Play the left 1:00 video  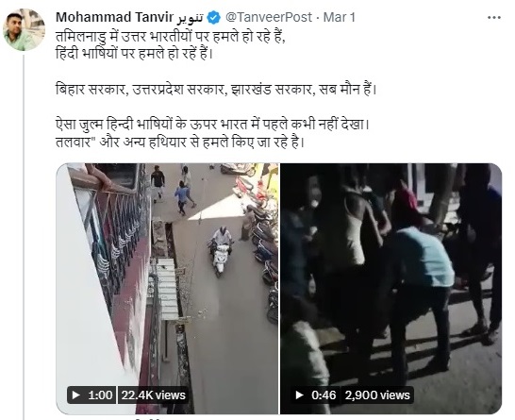click(75, 395)
